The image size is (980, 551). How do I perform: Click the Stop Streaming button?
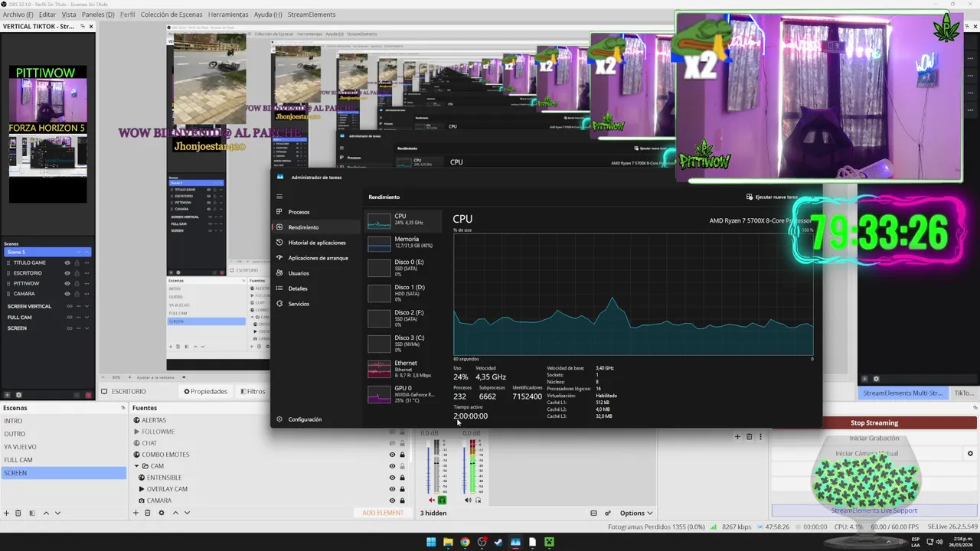point(874,422)
